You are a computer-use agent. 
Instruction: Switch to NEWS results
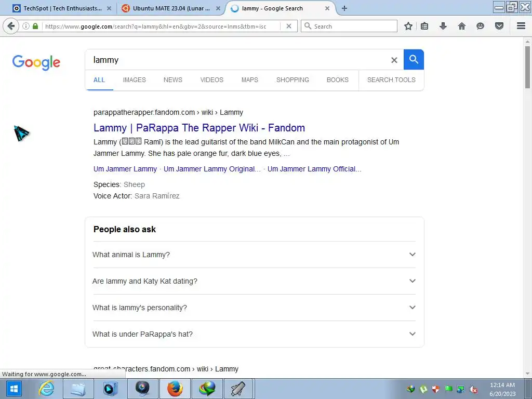coord(172,80)
